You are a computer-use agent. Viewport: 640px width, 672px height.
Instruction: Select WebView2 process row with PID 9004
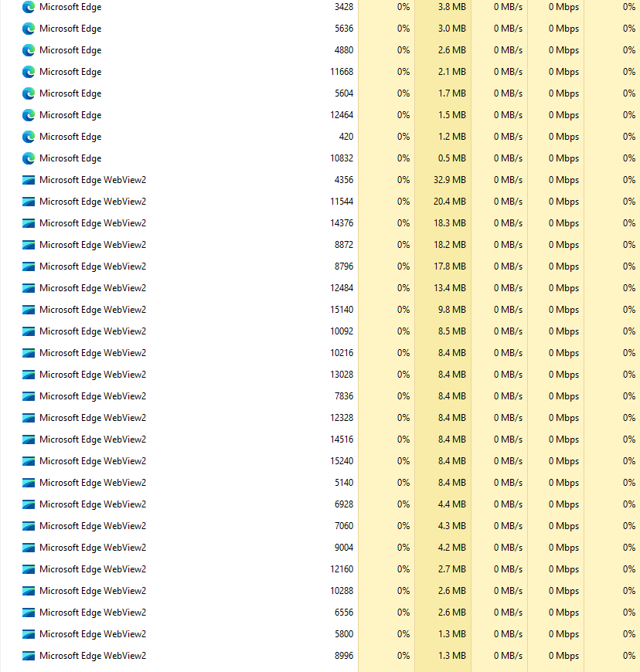click(x=320, y=548)
